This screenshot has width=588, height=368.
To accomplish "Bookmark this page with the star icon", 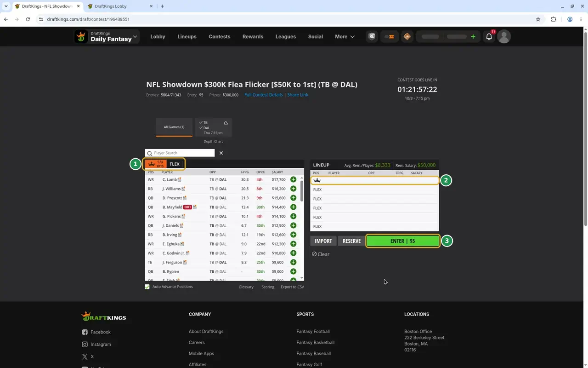I will tap(538, 19).
